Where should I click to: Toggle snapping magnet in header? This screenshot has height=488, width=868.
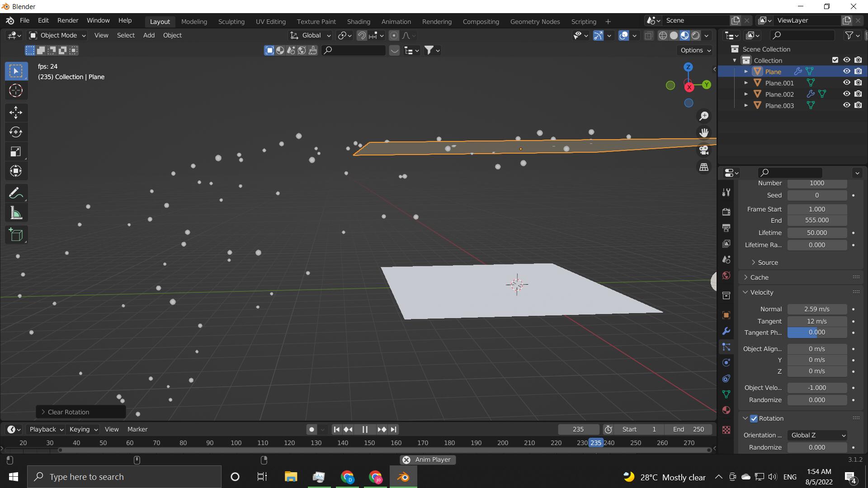(362, 36)
